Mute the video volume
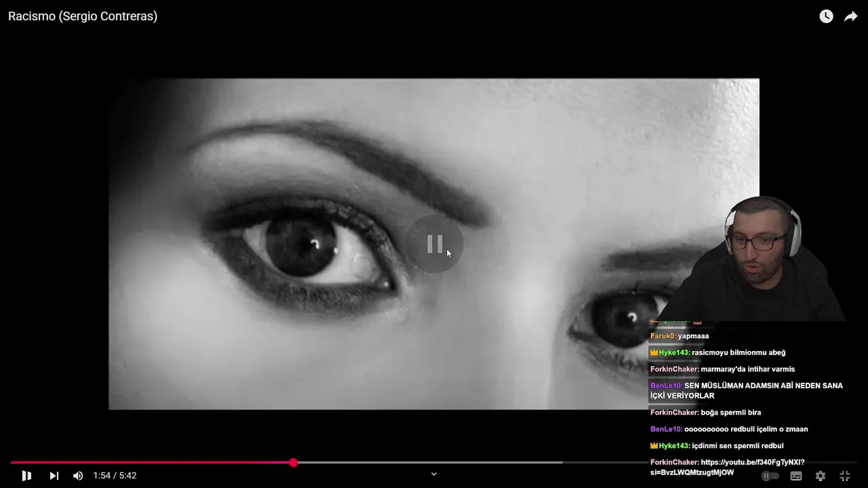The height and width of the screenshot is (488, 868). 78,476
